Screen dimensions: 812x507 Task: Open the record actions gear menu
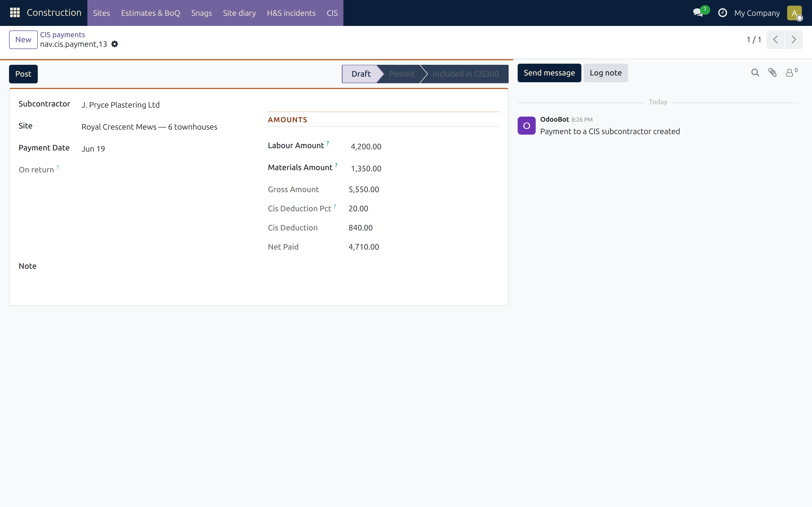click(x=114, y=44)
